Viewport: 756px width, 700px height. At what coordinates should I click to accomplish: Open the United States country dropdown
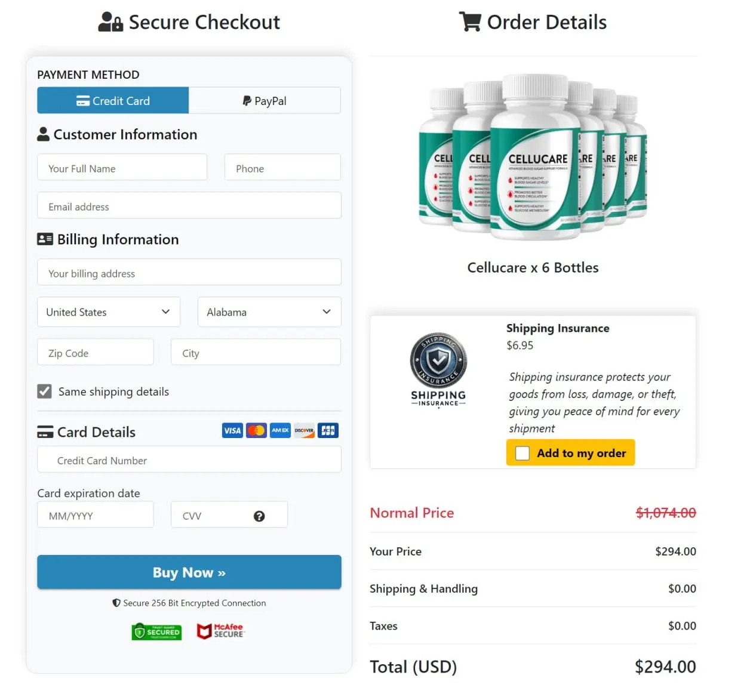[108, 312]
